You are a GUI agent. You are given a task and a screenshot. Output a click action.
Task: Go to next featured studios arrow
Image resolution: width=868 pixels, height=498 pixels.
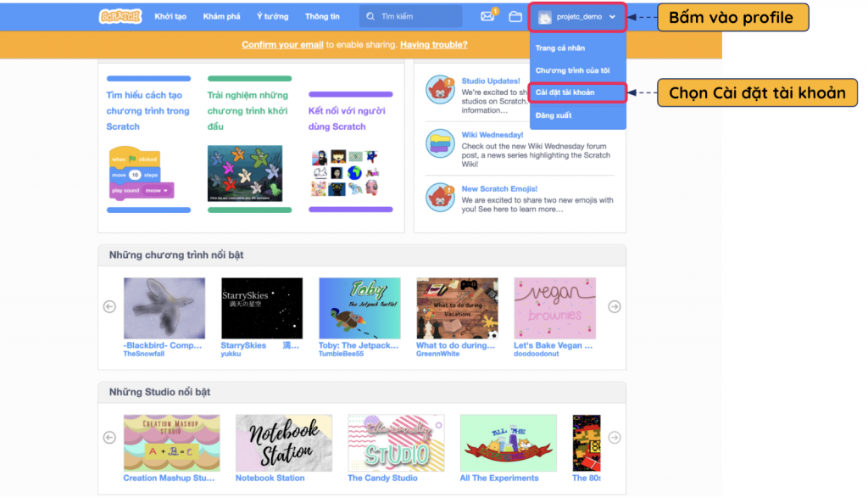[x=615, y=438]
